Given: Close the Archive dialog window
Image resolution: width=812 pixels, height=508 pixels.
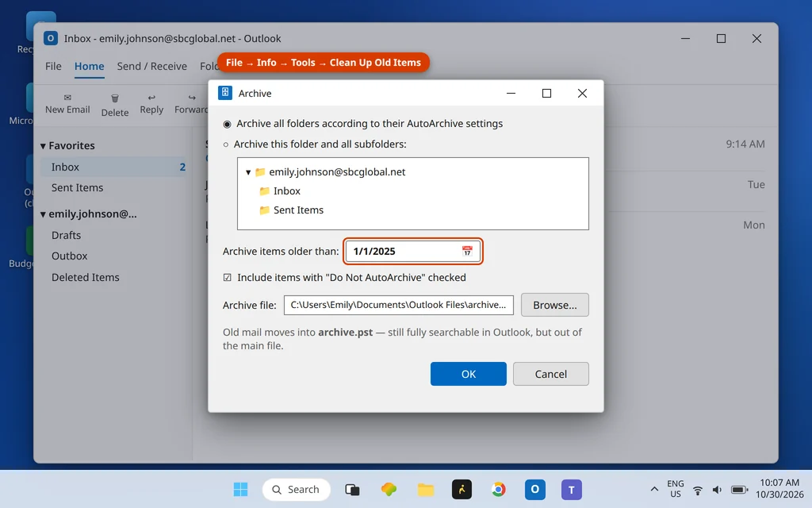Looking at the screenshot, I should click(582, 93).
